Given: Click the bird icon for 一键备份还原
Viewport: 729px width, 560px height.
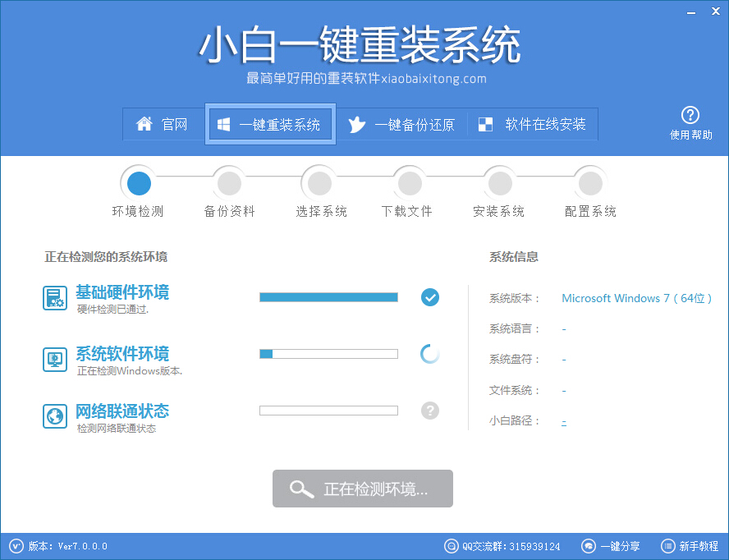Looking at the screenshot, I should point(359,124).
